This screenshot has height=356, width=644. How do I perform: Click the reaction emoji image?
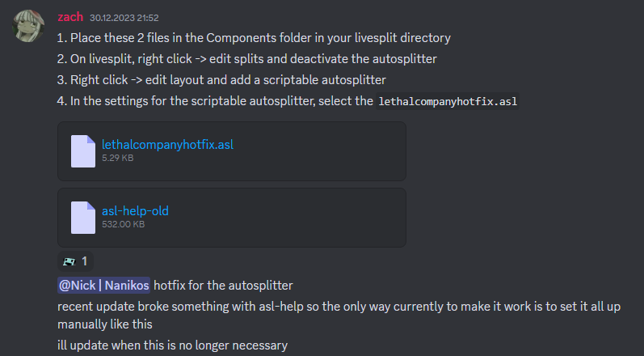click(x=69, y=261)
